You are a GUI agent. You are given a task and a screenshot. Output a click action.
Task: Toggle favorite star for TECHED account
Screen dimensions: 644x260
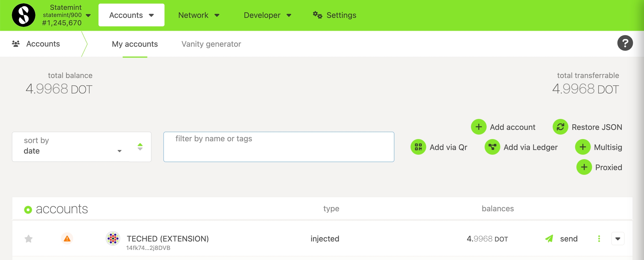coord(29,239)
